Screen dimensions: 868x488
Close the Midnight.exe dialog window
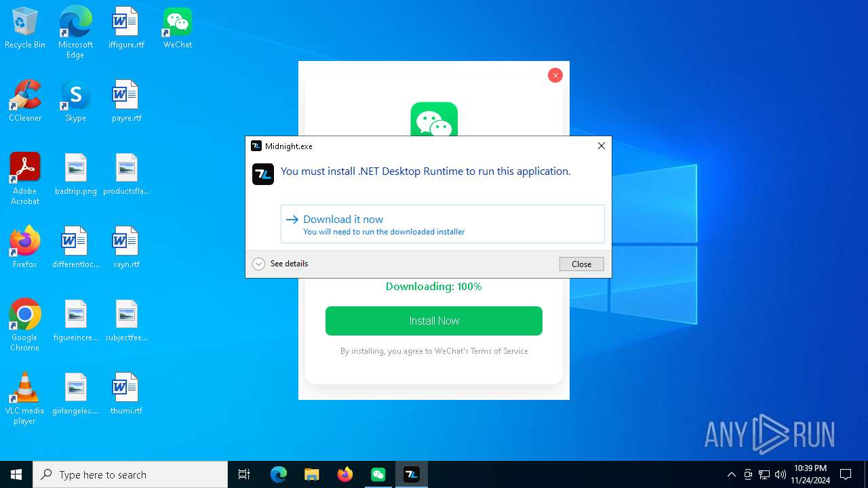pos(601,146)
